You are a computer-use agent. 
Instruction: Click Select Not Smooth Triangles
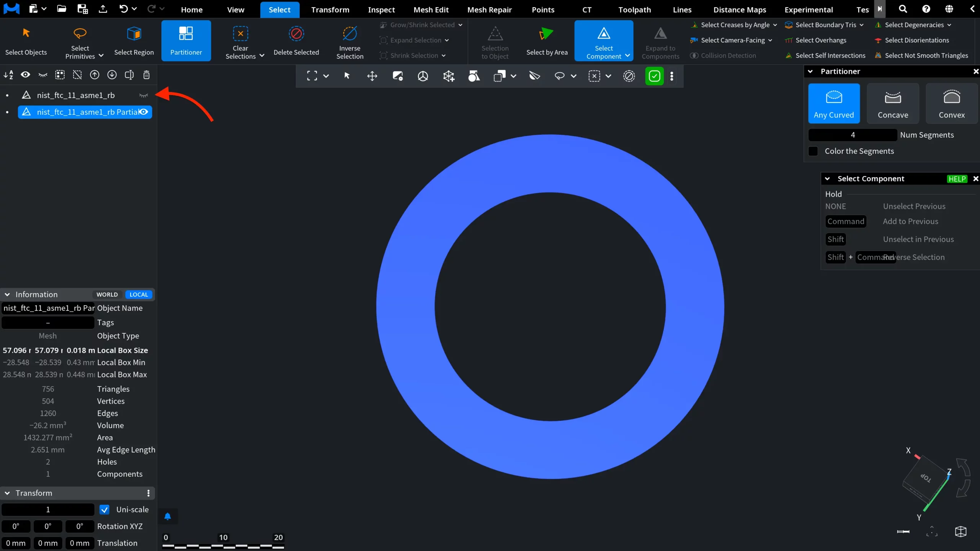[x=921, y=55]
